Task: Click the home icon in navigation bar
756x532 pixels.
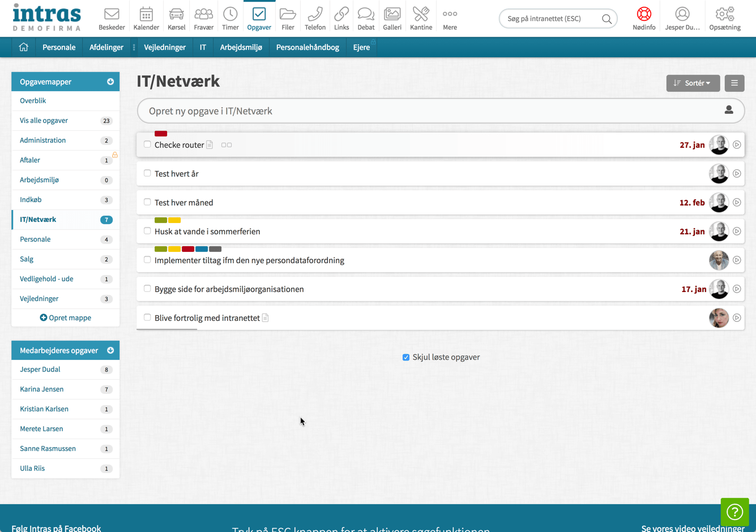Action: 24,48
